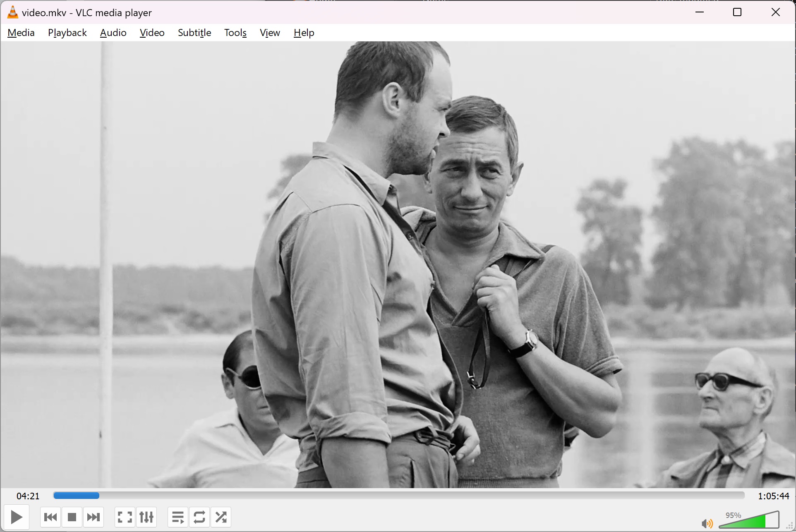Open the Help menu
The image size is (796, 532).
[304, 33]
